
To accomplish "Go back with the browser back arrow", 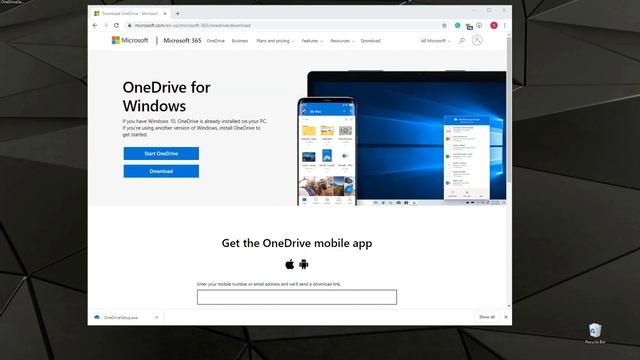I will click(95, 25).
